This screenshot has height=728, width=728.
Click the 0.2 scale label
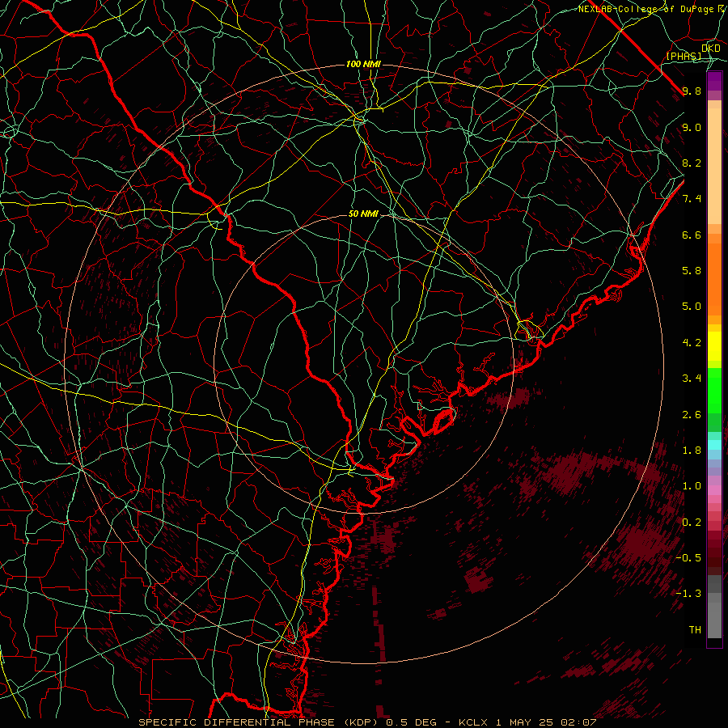[x=692, y=523]
